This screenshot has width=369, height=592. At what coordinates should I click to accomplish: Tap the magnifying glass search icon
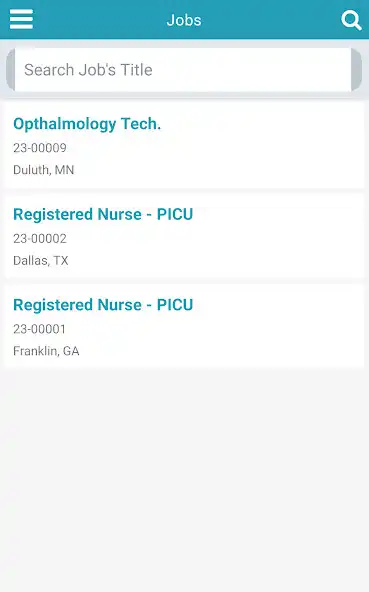point(351,20)
